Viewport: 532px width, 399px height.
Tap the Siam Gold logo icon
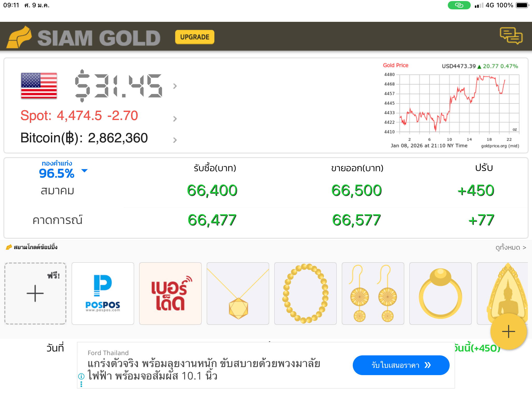click(x=19, y=37)
